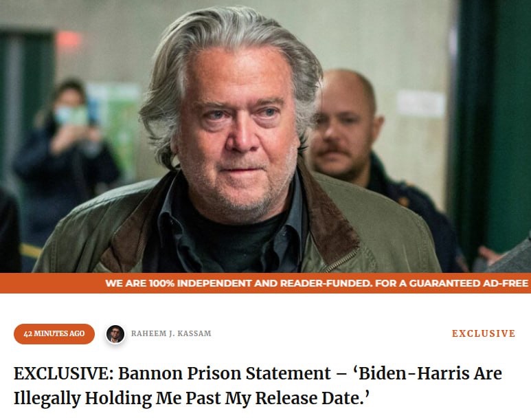Click the bald mustached man in photo

click(346, 125)
